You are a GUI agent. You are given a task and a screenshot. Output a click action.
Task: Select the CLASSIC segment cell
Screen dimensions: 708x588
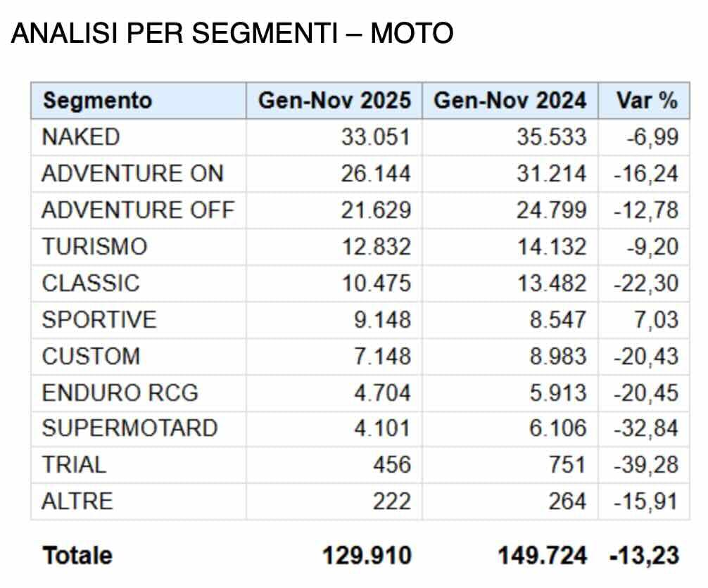click(x=91, y=283)
